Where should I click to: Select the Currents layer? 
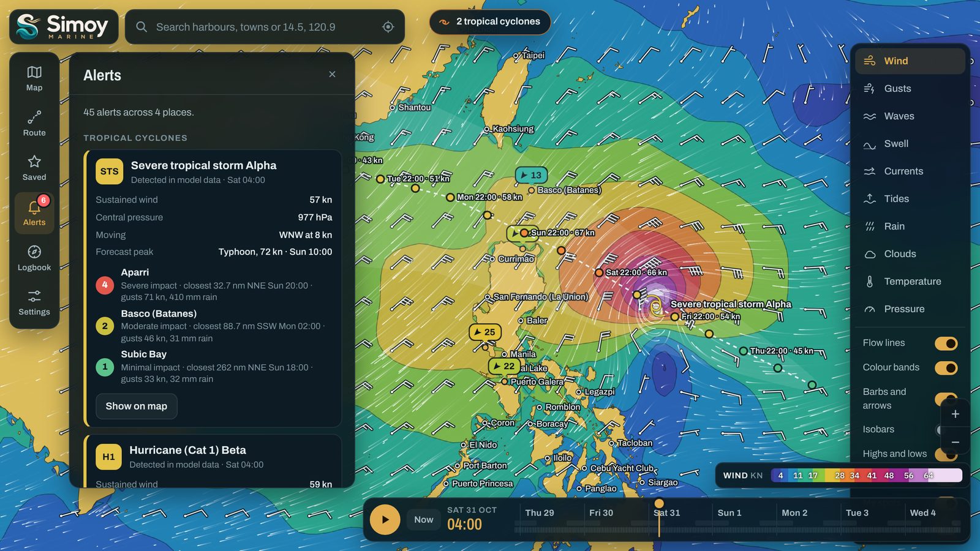[910, 171]
